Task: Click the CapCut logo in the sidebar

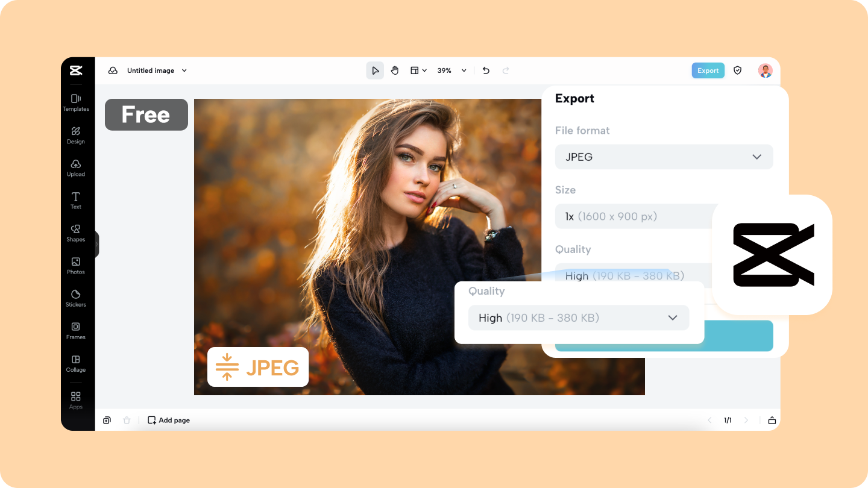Action: 76,70
